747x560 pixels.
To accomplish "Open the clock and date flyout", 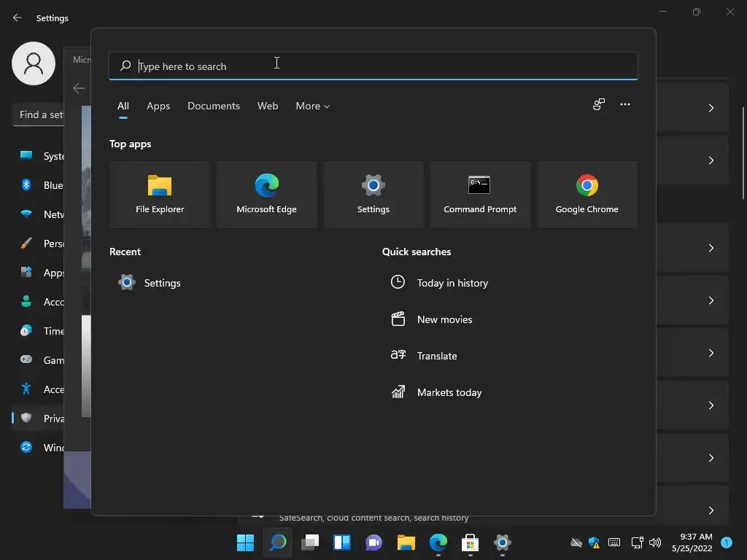I will [x=692, y=542].
